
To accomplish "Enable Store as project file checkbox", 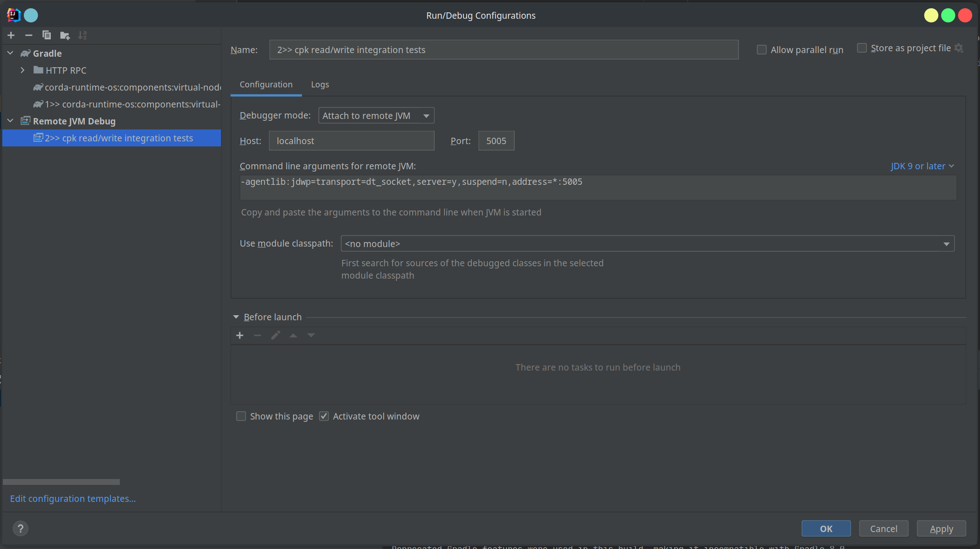I will tap(862, 48).
